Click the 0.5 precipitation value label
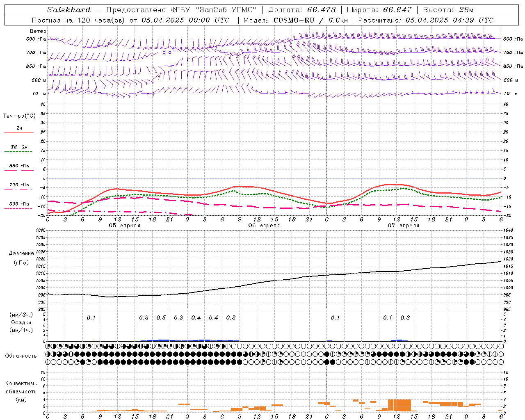Image resolution: width=525 pixels, height=420 pixels. (x=161, y=317)
